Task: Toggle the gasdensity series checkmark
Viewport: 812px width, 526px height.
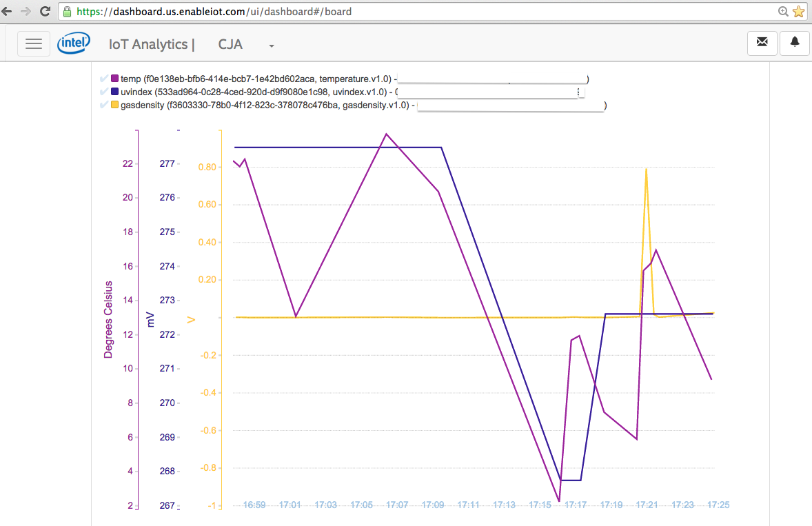Action: 104,105
